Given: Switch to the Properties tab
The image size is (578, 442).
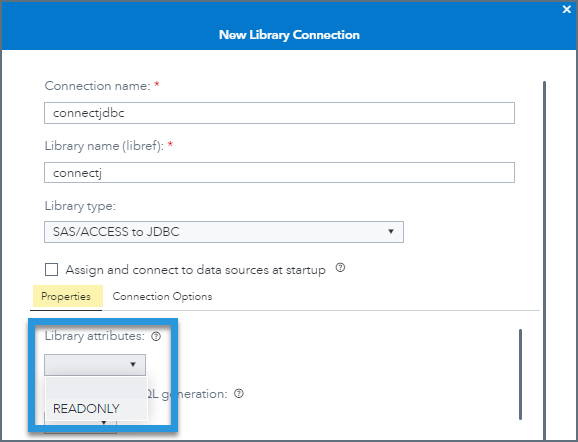Looking at the screenshot, I should (x=66, y=296).
